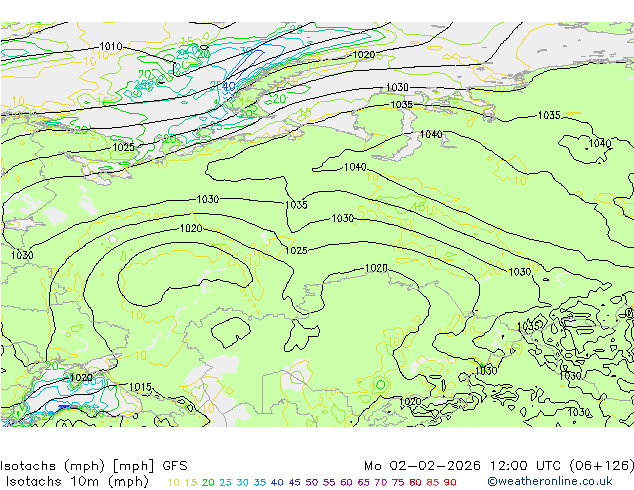The width and height of the screenshot is (634, 490).
Task: Select purple legend value 50 in color scale
Action: [x=312, y=482]
